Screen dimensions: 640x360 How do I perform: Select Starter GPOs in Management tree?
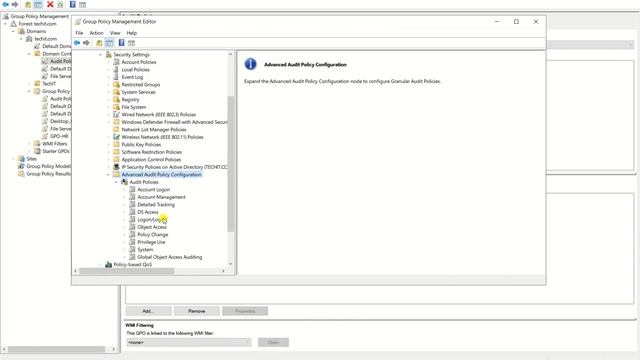[x=56, y=151]
